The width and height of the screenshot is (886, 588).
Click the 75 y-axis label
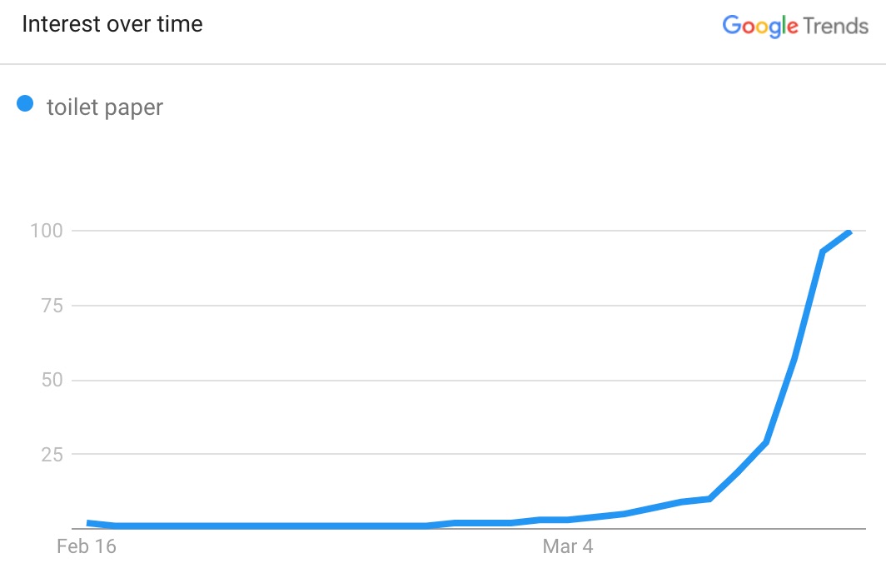[52, 306]
